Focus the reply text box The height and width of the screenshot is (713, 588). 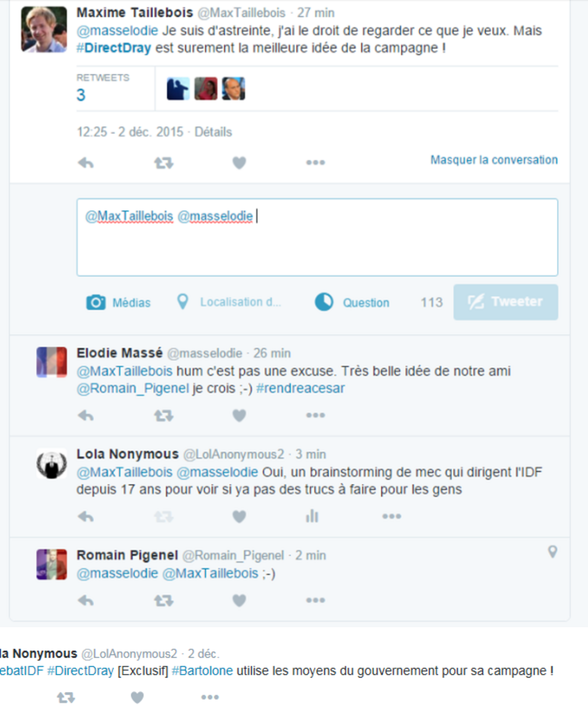point(317,237)
